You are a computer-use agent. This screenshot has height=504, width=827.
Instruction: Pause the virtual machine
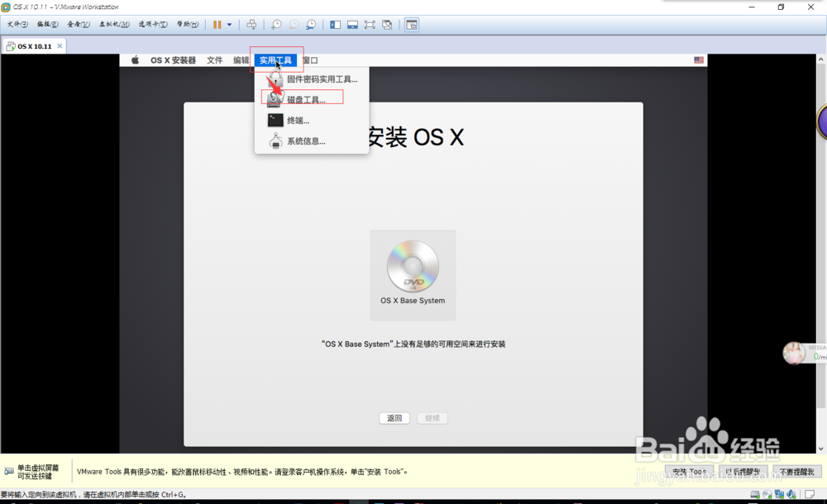coord(217,25)
